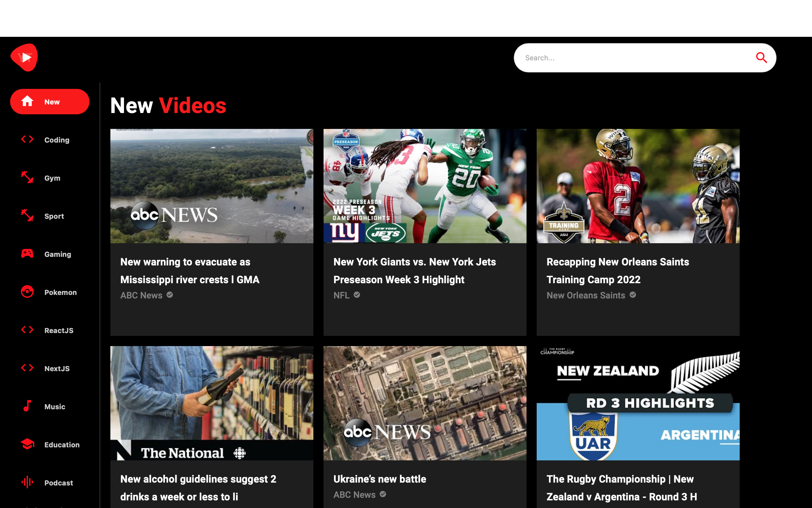Click the dumbbell icon beside Sport

pos(27,215)
